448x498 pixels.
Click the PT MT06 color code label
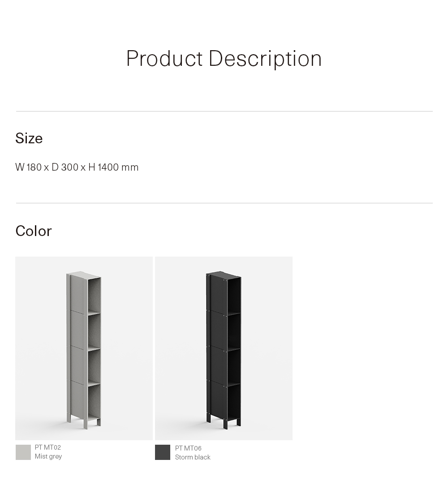(188, 448)
